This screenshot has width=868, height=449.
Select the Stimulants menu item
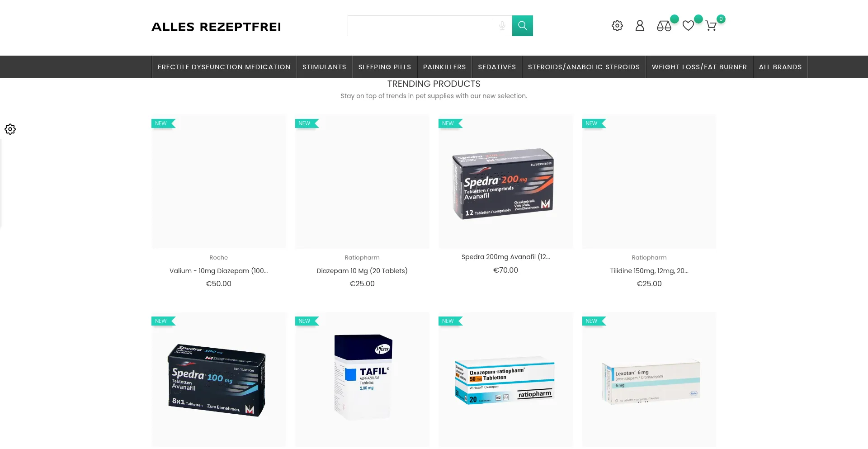324,67
